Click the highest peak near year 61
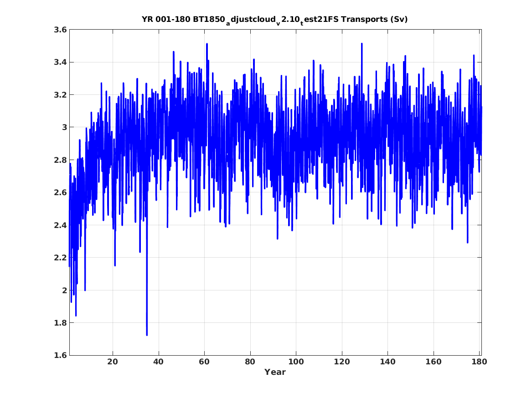532x399 pixels. pos(207,44)
